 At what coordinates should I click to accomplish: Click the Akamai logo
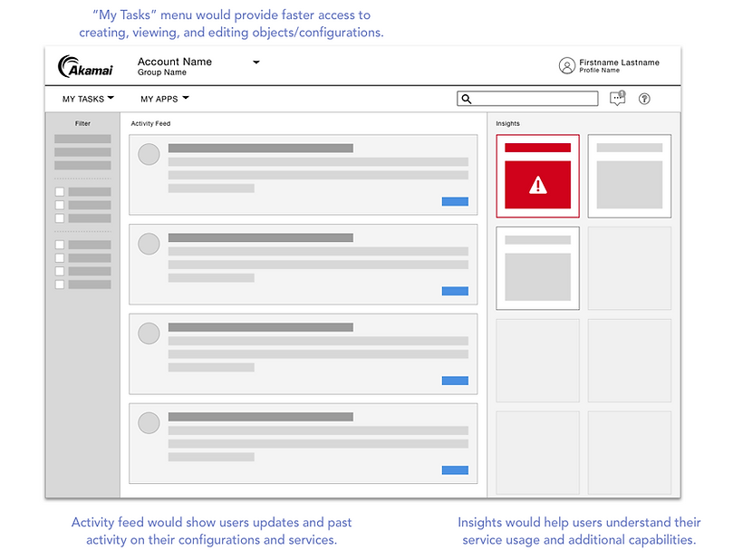click(85, 66)
